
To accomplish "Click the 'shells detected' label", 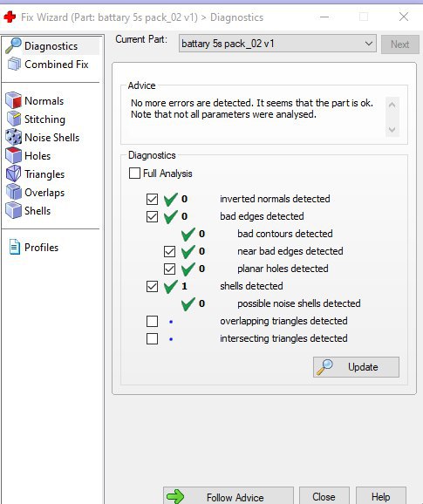I will pyautogui.click(x=251, y=286).
